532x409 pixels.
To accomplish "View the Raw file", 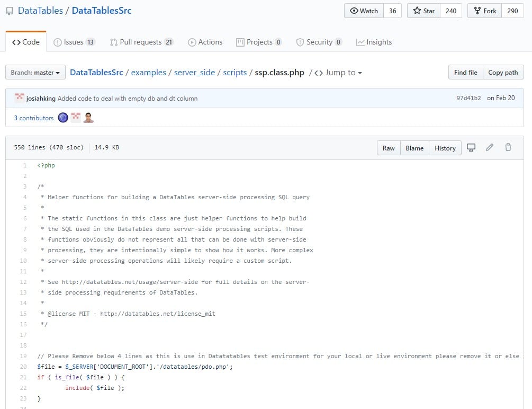I will 389,148.
